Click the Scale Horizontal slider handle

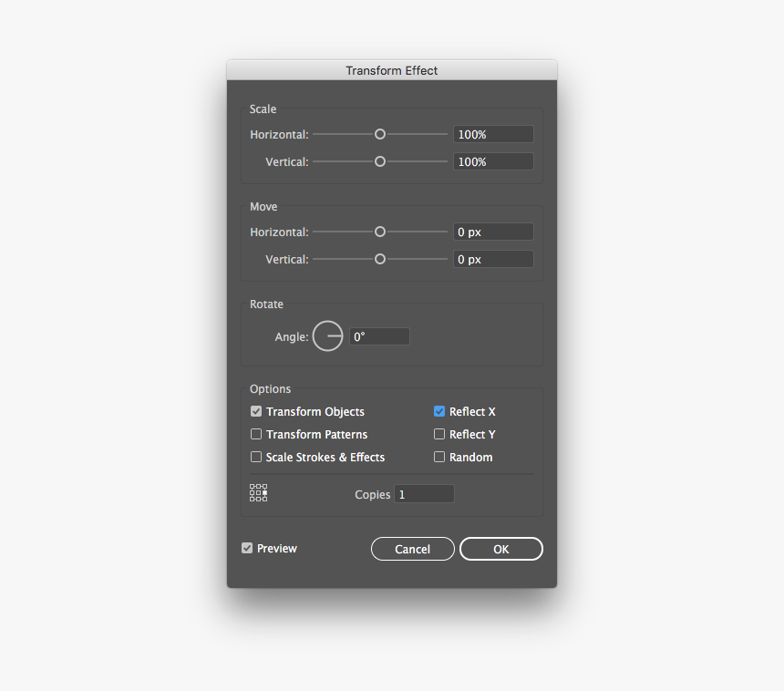click(380, 134)
